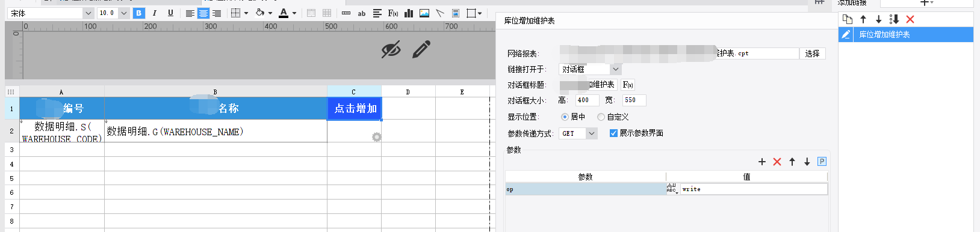The height and width of the screenshot is (232, 980).
Task: Select the 居中 display position radio
Action: pyautogui.click(x=565, y=117)
